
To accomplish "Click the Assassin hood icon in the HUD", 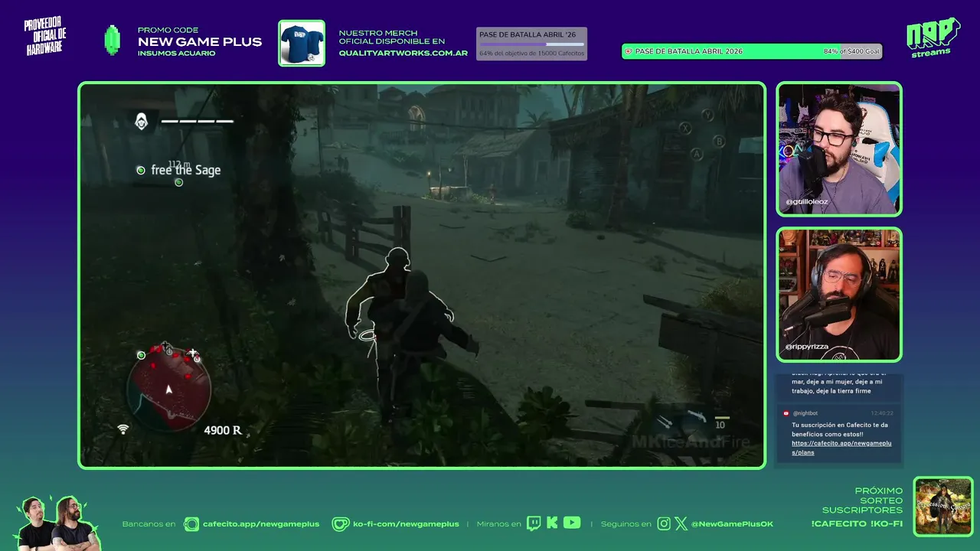I will click(x=142, y=121).
